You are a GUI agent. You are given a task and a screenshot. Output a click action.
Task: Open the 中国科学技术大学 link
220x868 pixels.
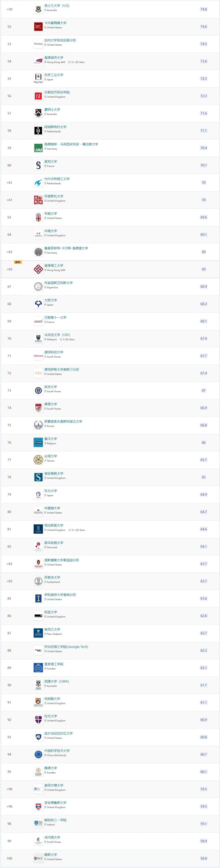coord(57,751)
